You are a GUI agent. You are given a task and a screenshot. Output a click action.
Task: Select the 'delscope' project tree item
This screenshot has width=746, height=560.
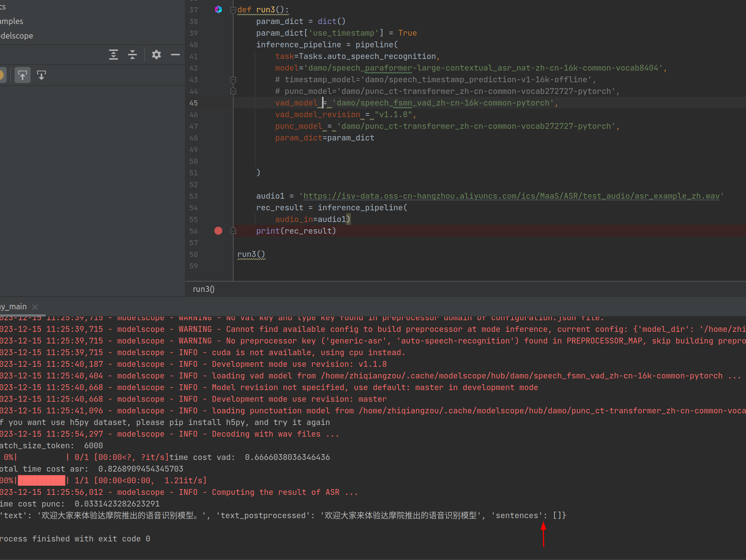point(16,36)
